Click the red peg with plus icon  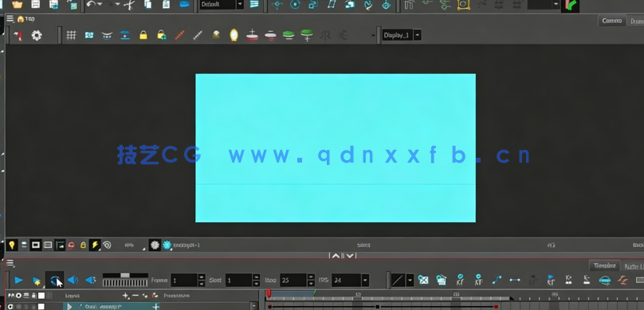tap(252, 35)
